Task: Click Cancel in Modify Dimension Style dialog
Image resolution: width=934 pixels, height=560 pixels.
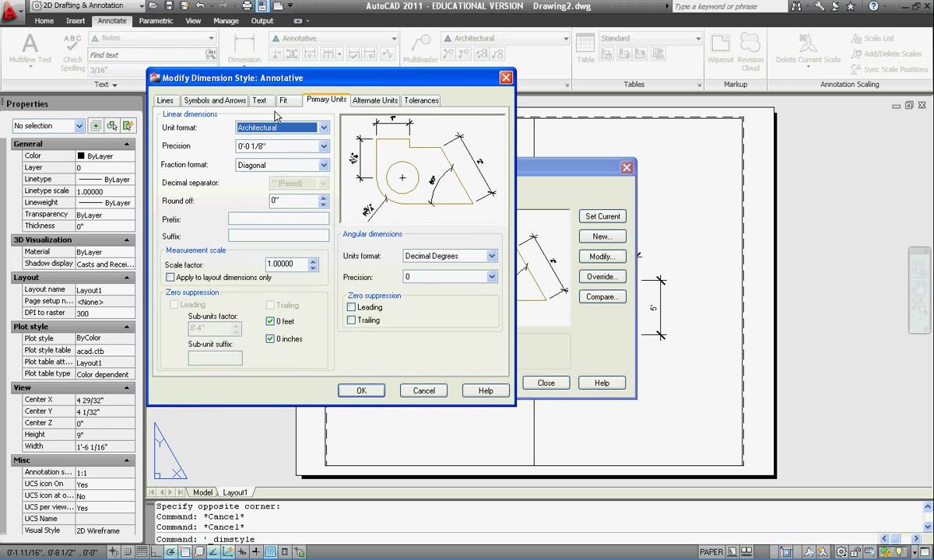Action: click(x=423, y=390)
